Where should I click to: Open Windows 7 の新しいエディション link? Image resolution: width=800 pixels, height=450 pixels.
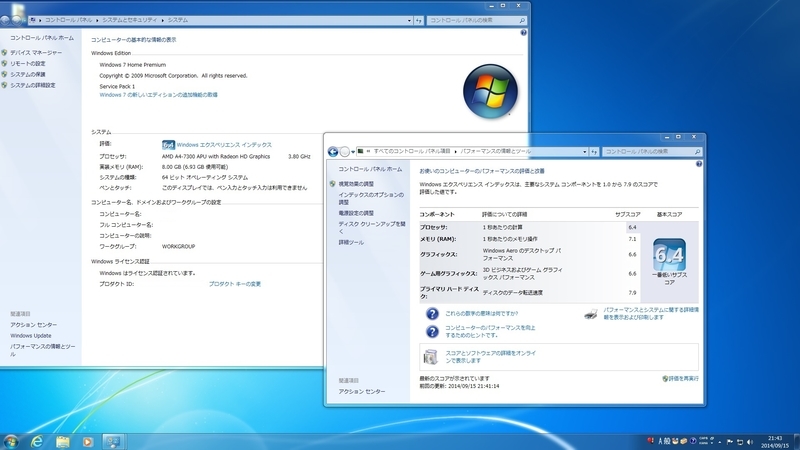coord(158,95)
